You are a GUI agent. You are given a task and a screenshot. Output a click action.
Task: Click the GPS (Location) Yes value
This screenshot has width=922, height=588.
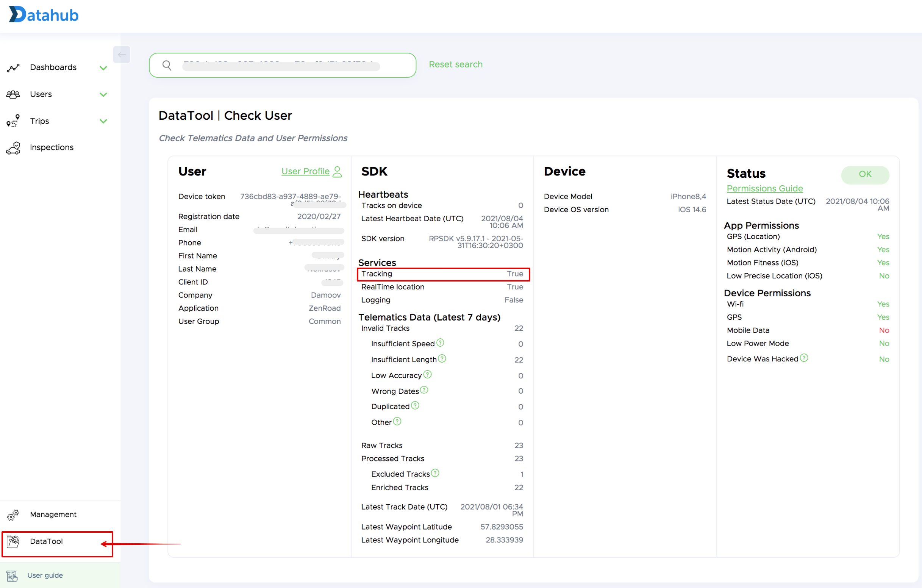(883, 237)
